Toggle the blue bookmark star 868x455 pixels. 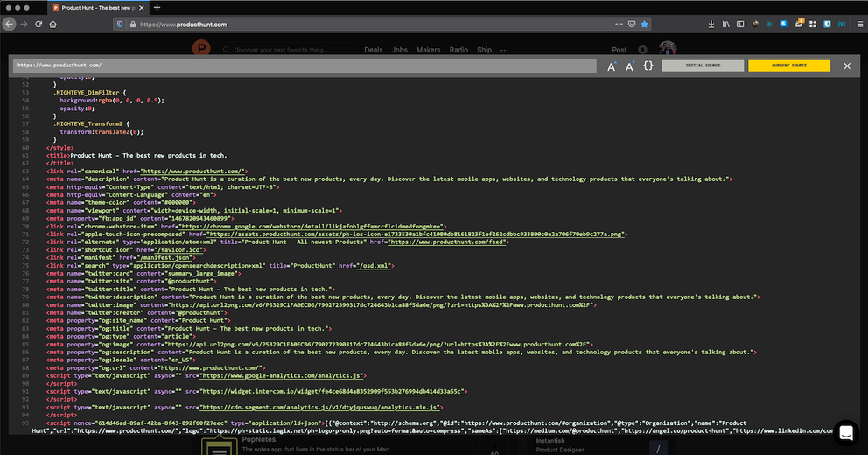pos(644,24)
